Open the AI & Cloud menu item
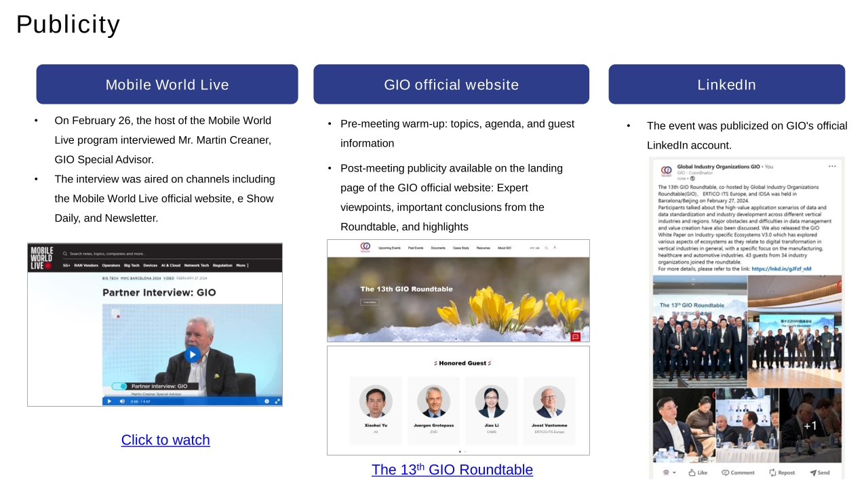 pos(171,266)
